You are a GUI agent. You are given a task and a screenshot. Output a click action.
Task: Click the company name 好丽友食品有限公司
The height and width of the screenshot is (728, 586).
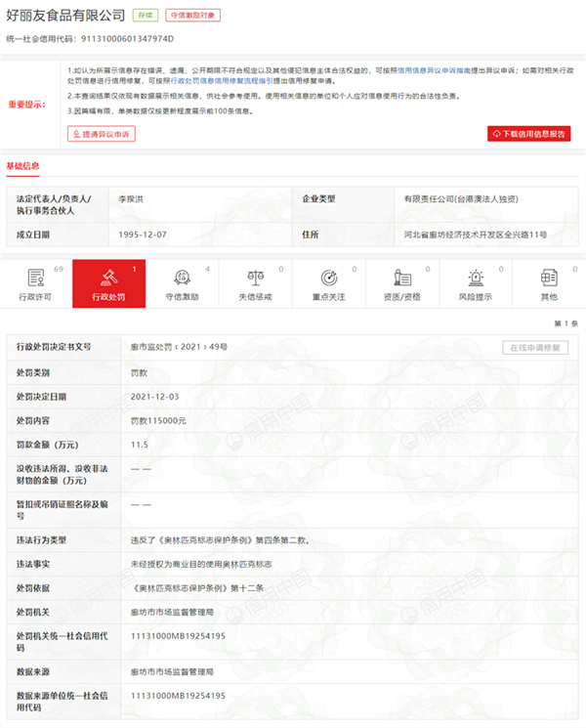click(x=65, y=16)
